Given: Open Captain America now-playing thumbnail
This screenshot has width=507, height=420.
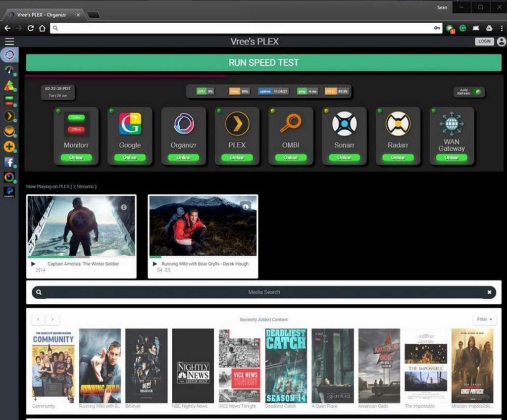Looking at the screenshot, I should click(81, 226).
